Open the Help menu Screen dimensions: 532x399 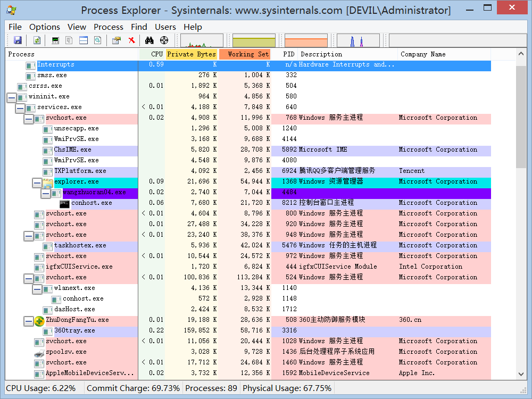(x=193, y=27)
